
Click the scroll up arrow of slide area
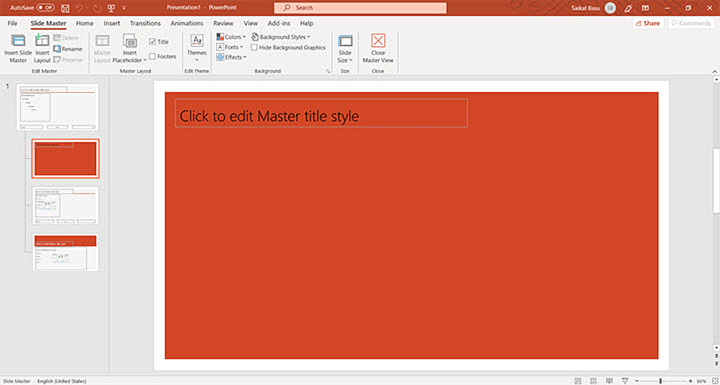click(x=715, y=79)
